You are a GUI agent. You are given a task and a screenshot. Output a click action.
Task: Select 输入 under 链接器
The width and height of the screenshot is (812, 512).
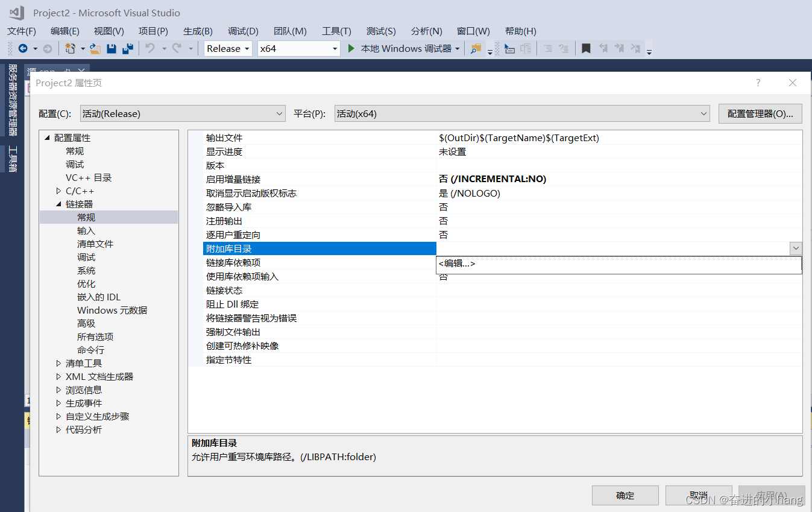[86, 231]
